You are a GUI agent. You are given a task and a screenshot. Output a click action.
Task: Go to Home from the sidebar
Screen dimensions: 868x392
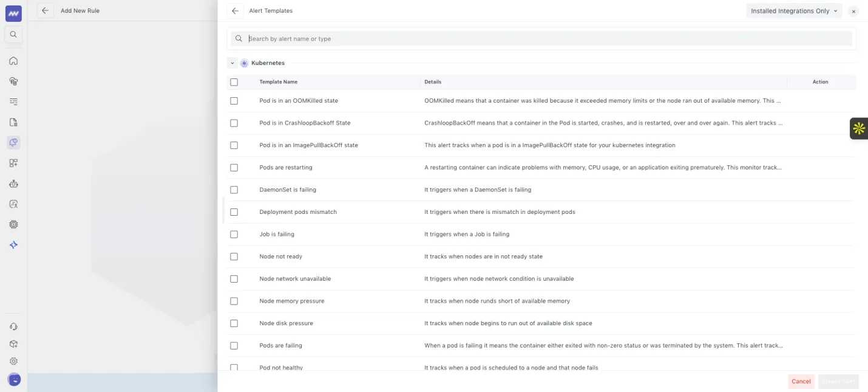13,61
